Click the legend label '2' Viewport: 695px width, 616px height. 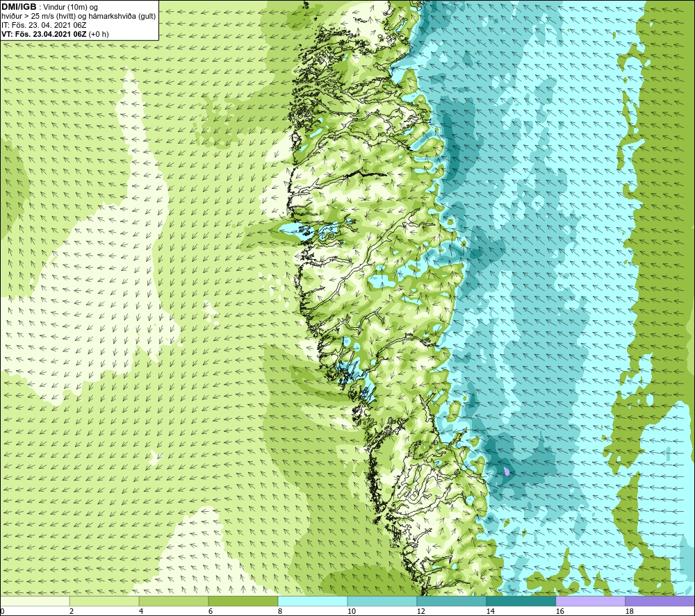(72, 612)
